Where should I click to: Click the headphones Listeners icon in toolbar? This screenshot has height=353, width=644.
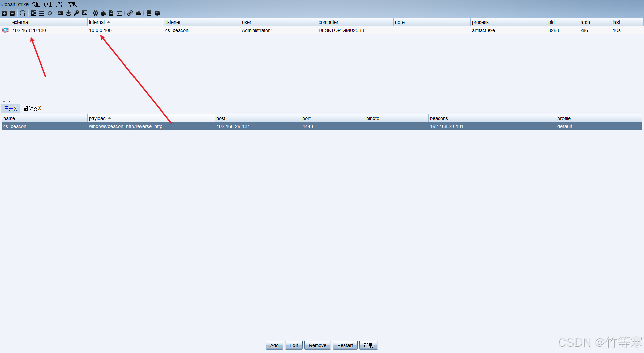(23, 13)
